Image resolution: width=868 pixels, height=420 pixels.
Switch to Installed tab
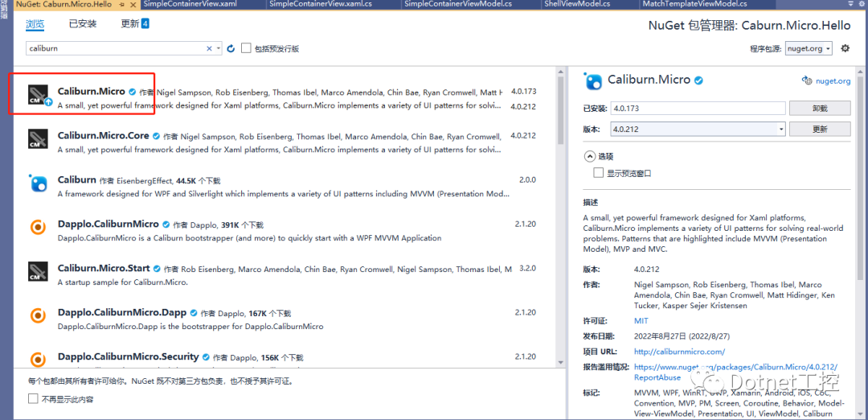[x=83, y=24]
